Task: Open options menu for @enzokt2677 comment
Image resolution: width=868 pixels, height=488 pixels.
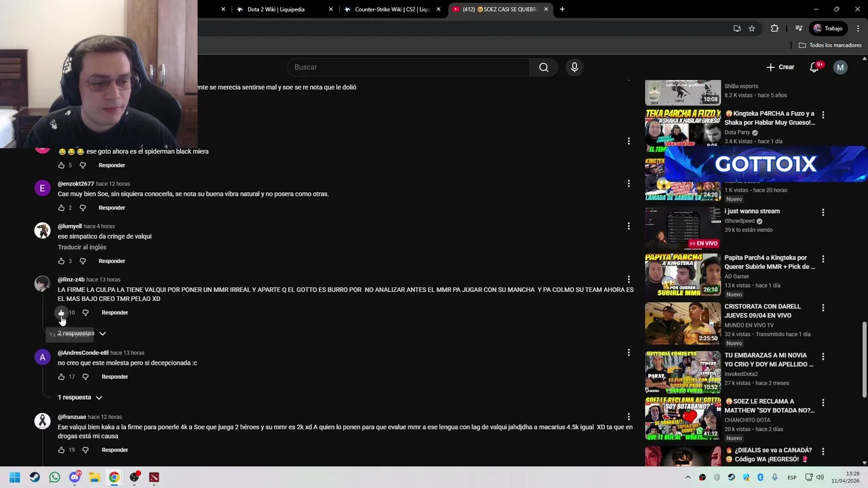Action: [x=629, y=184]
